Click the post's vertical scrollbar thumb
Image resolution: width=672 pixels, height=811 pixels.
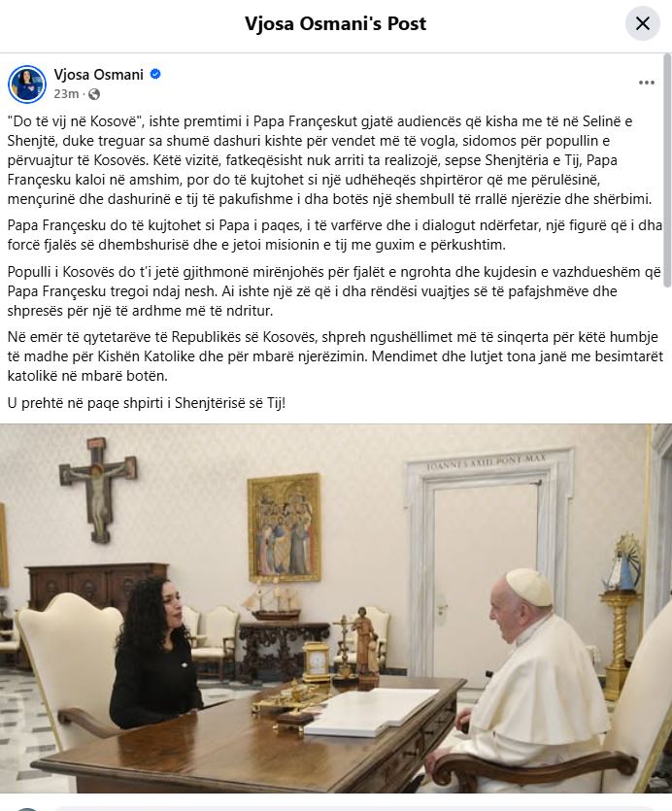667,171
